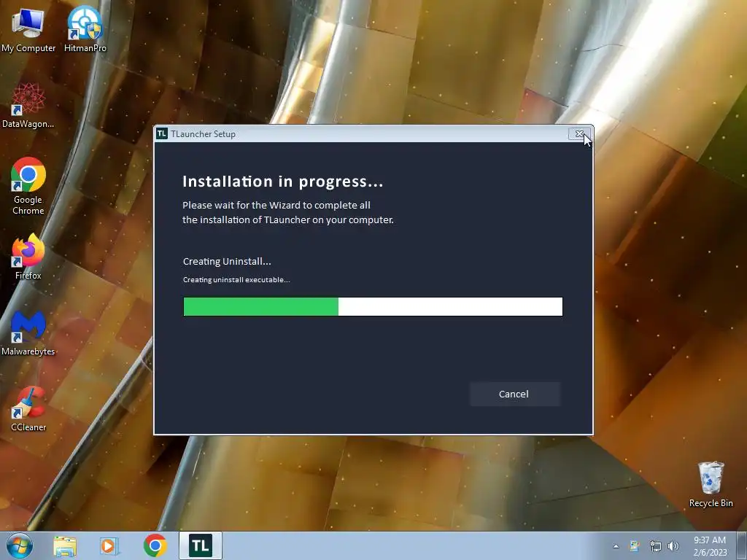Click the 'Creating Uninstall...' status text
747x560 pixels.
click(227, 262)
